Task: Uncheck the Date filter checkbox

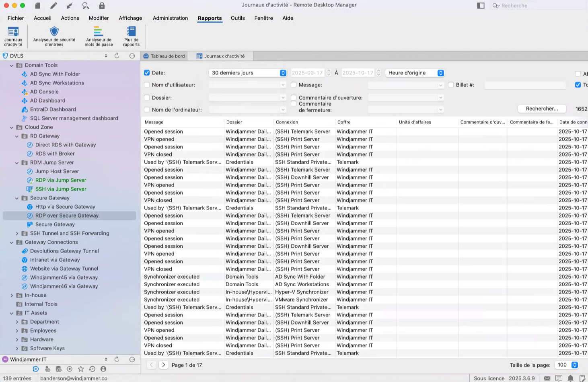Action: tap(147, 73)
